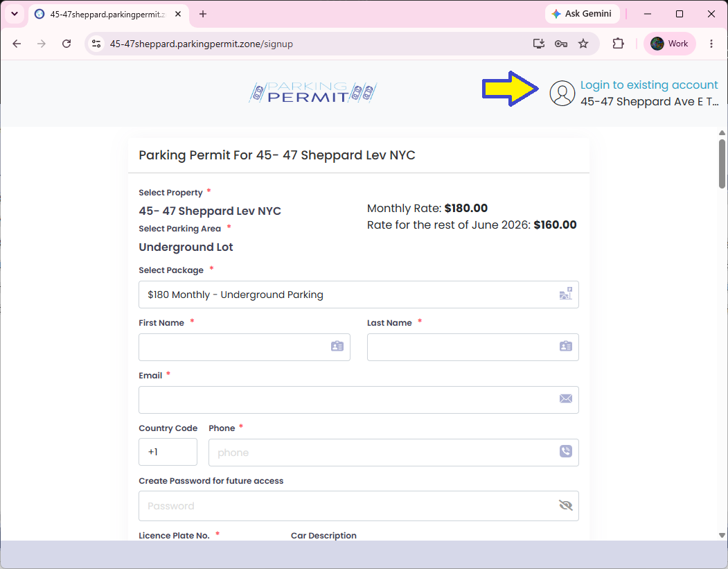Screen dimensions: 728x569
Task: Click the Email input field
Action: [x=358, y=400]
